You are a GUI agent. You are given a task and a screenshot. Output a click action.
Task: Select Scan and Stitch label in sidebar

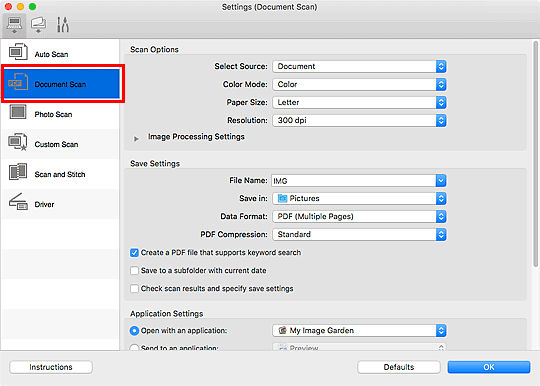tap(60, 174)
